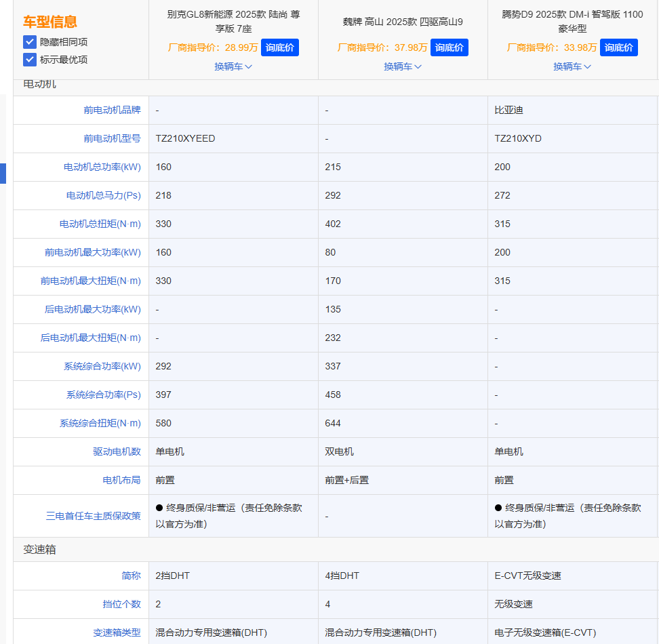Screen dimensions: 659x644
Task: Click the 简称 label under 变速箱
Action: tap(131, 576)
